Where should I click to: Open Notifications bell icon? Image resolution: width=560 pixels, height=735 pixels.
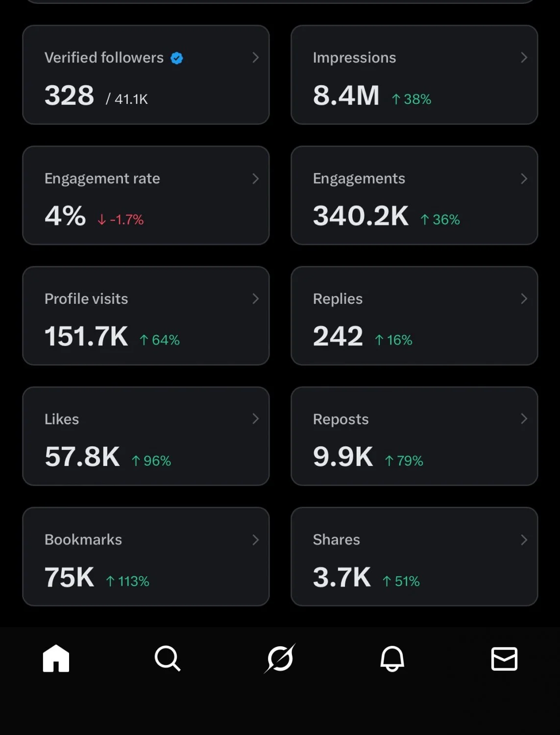[x=392, y=658]
